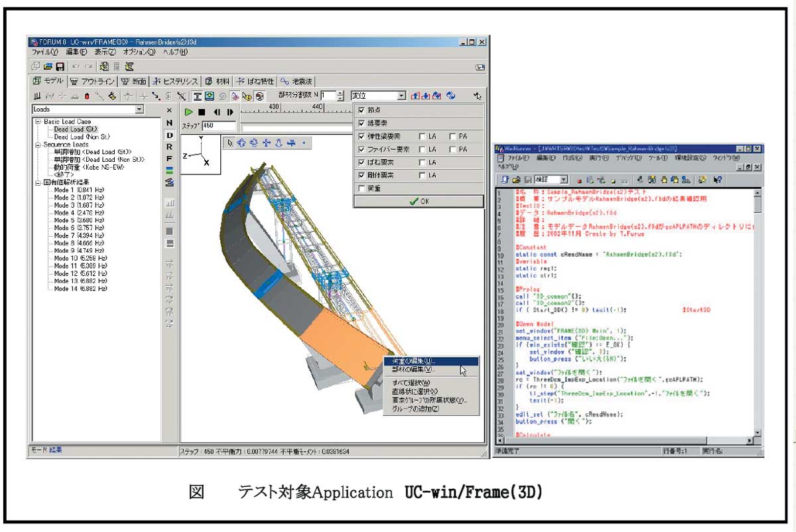
Task: Toggle the 弾性梁要素 checkbox
Action: [362, 137]
